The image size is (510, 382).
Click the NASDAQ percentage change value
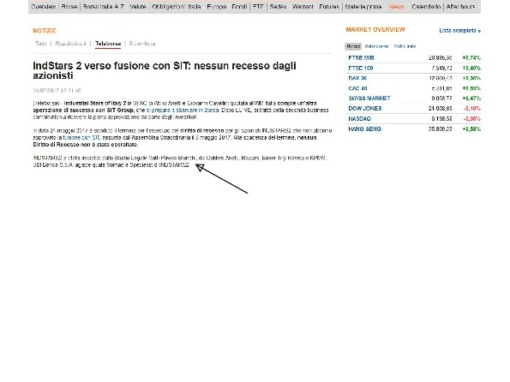coord(472,119)
